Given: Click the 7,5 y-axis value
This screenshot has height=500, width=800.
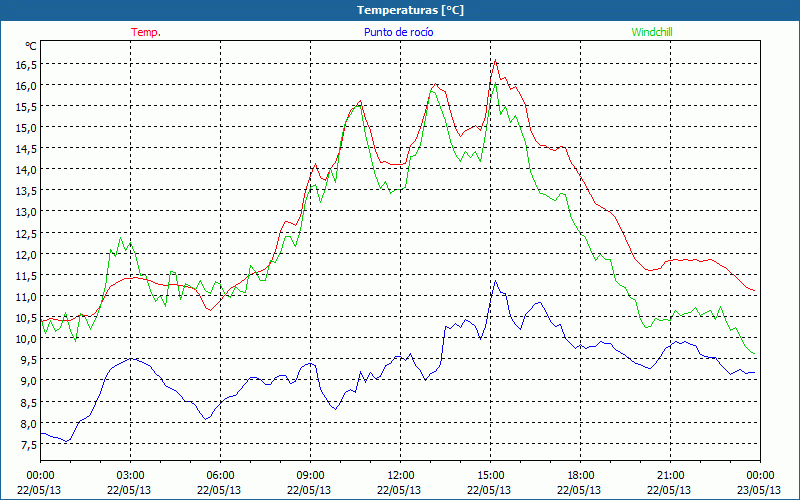Looking at the screenshot, I should coord(28,444).
